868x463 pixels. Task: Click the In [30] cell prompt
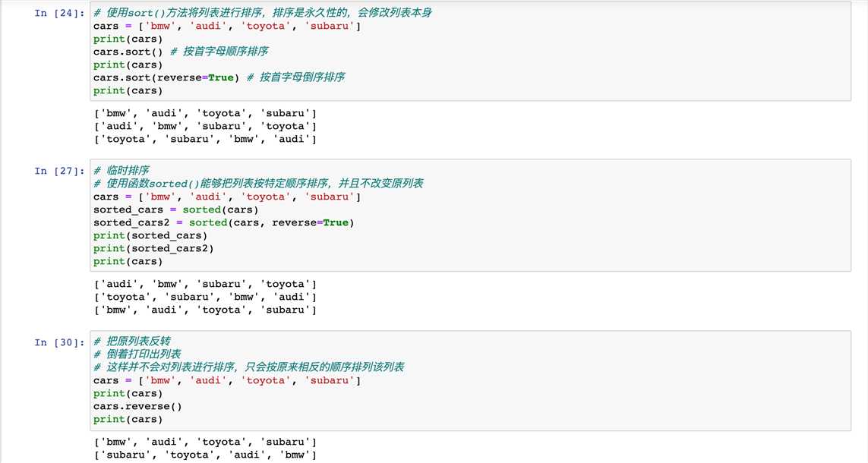pyautogui.click(x=60, y=342)
